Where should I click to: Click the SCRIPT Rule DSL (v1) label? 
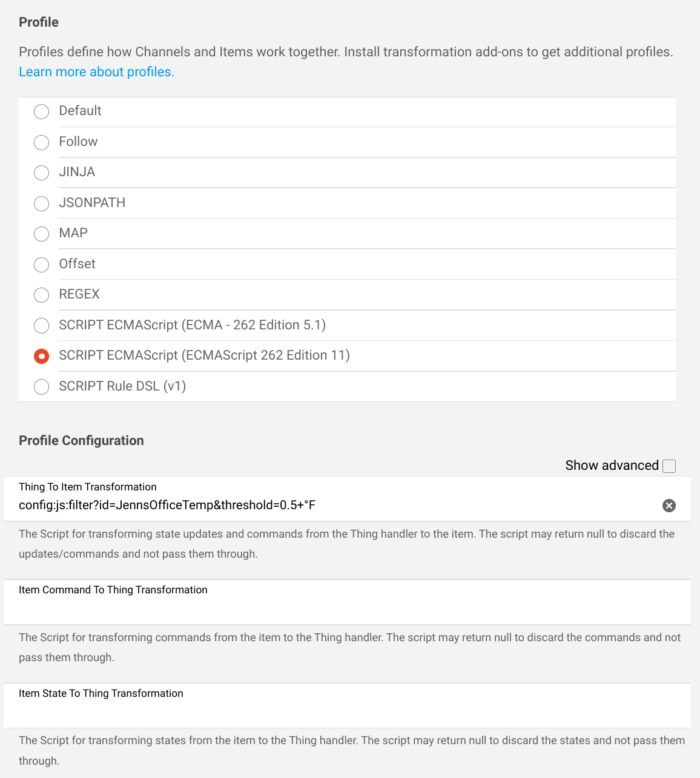[122, 386]
